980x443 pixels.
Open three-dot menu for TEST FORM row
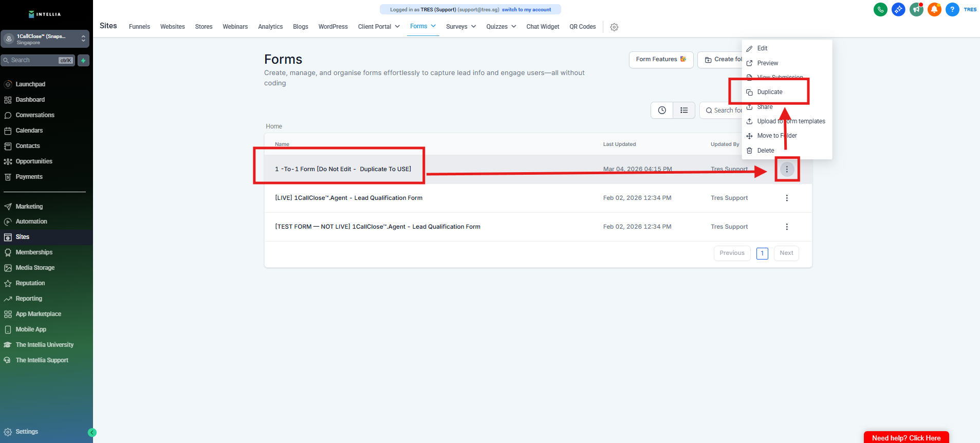(x=787, y=227)
